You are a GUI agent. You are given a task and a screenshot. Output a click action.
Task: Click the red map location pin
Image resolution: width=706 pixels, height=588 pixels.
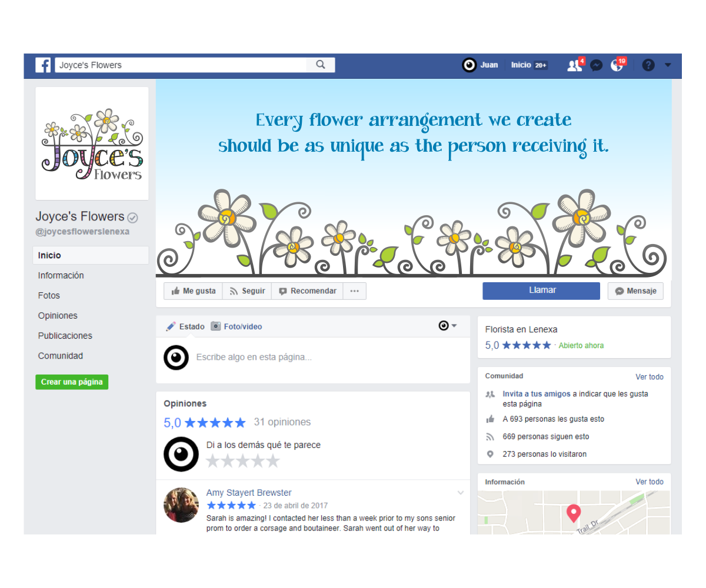pyautogui.click(x=573, y=513)
